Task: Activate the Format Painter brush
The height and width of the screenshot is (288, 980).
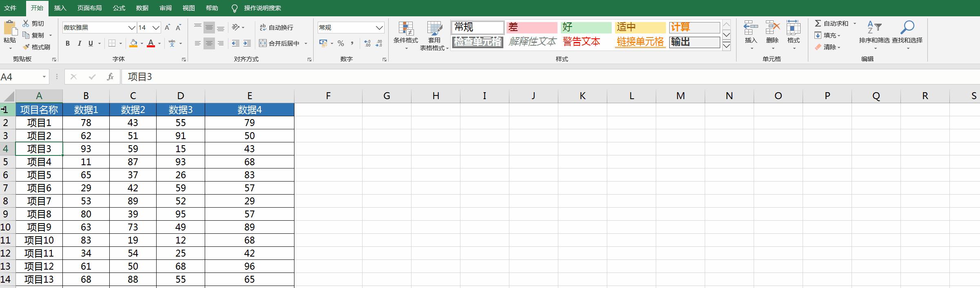Action: coord(26,47)
